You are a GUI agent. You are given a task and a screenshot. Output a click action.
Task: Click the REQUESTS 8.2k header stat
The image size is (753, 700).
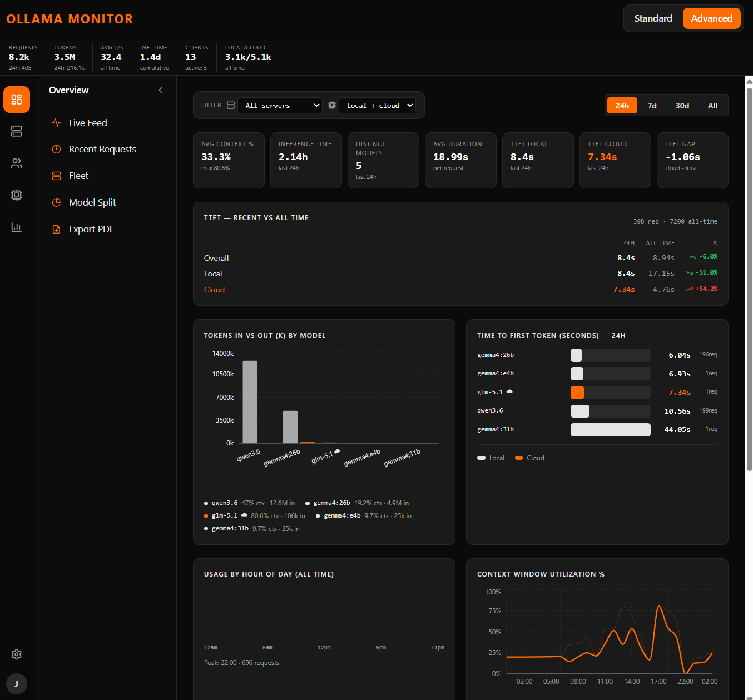click(23, 58)
